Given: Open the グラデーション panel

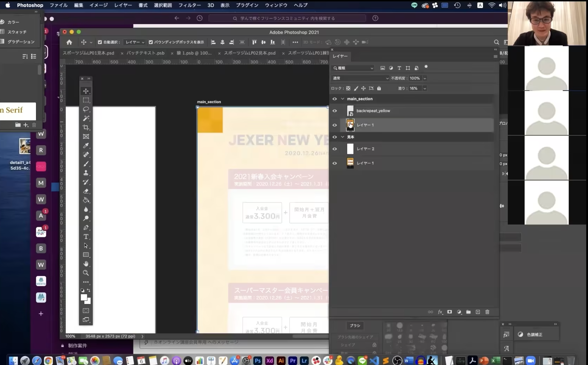Looking at the screenshot, I should tap(21, 42).
